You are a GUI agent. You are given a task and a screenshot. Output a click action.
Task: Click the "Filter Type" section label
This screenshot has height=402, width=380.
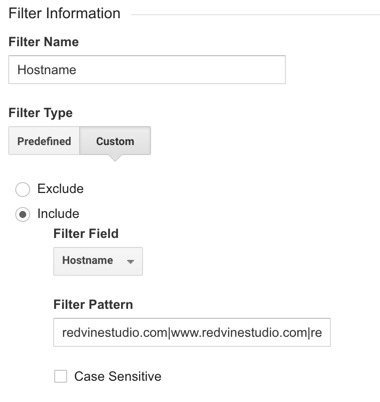click(40, 113)
